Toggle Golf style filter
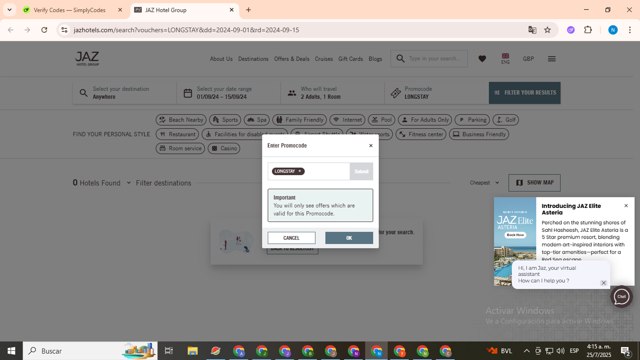Viewport: 640px width, 360px height. coord(506,120)
